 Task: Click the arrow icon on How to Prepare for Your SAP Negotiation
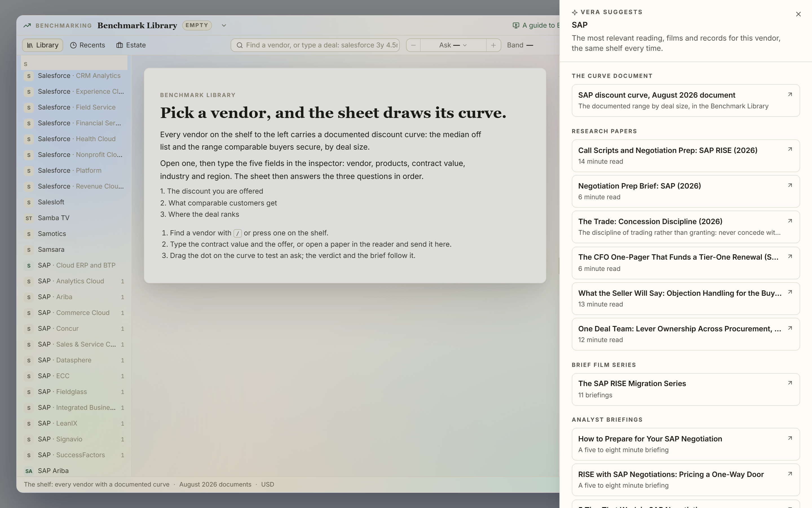point(790,439)
